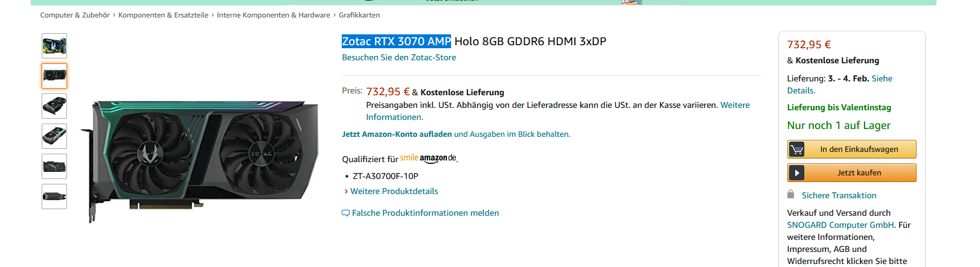
Task: Open Jetzt Amazon-Konto aufladen link
Action: tap(397, 134)
